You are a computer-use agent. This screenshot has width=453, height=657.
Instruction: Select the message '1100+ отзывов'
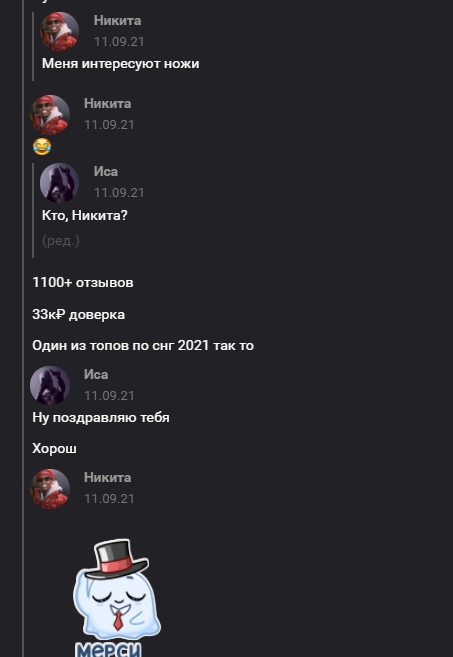coord(83,283)
